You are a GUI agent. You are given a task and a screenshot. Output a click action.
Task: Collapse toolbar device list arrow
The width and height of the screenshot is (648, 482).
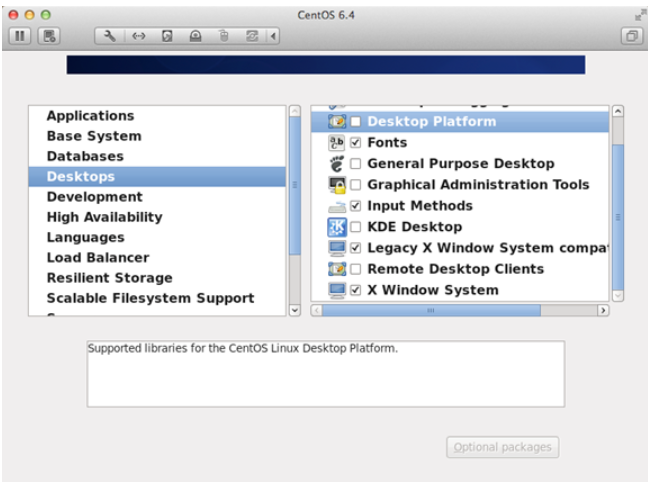pos(273,36)
